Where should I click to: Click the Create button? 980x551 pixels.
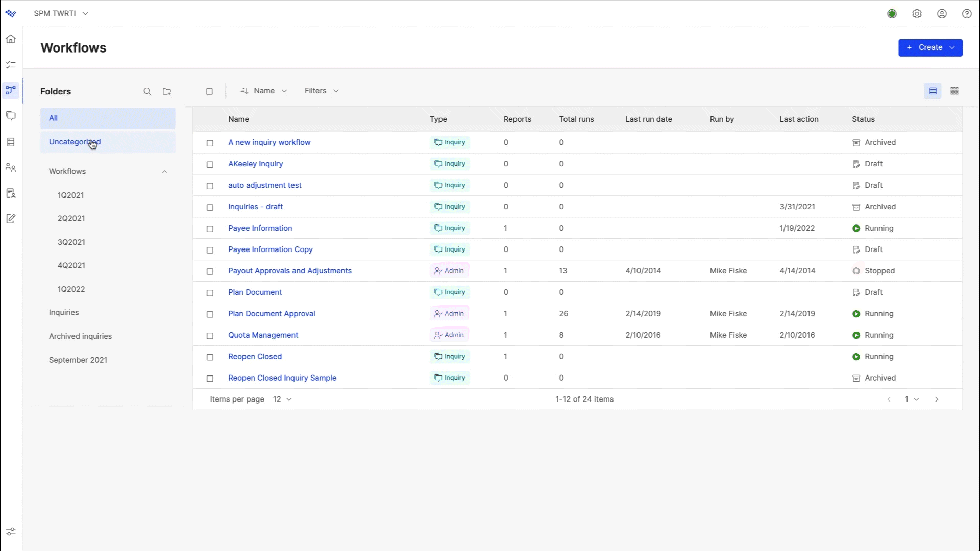(930, 47)
